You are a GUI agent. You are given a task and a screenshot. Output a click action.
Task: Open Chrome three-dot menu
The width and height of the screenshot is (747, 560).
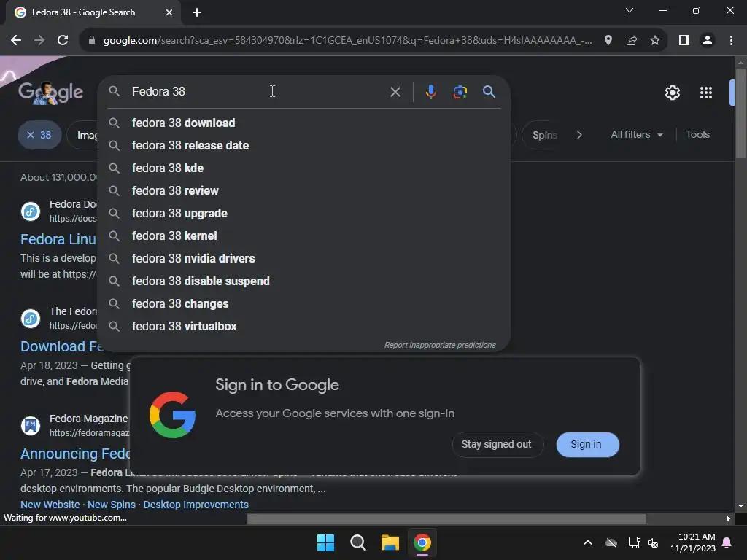[731, 41]
